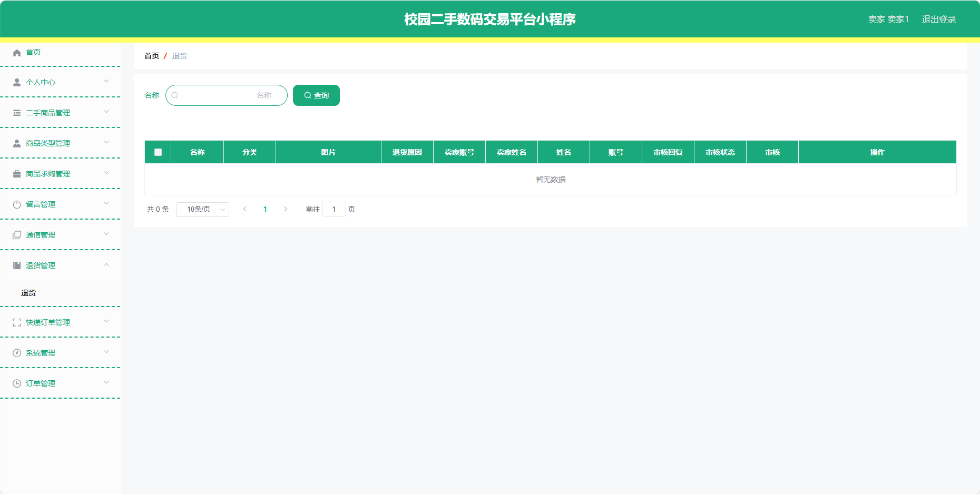Click 退出登录 to log out

[938, 19]
